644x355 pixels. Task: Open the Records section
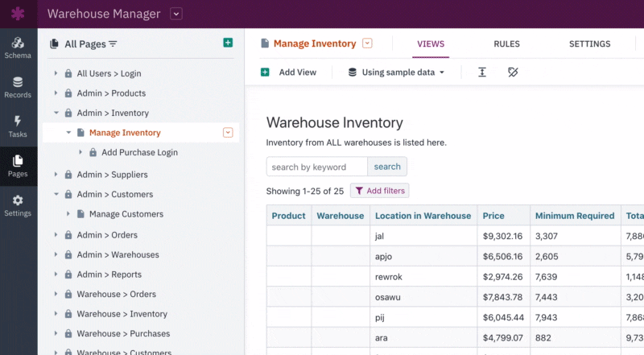point(18,88)
